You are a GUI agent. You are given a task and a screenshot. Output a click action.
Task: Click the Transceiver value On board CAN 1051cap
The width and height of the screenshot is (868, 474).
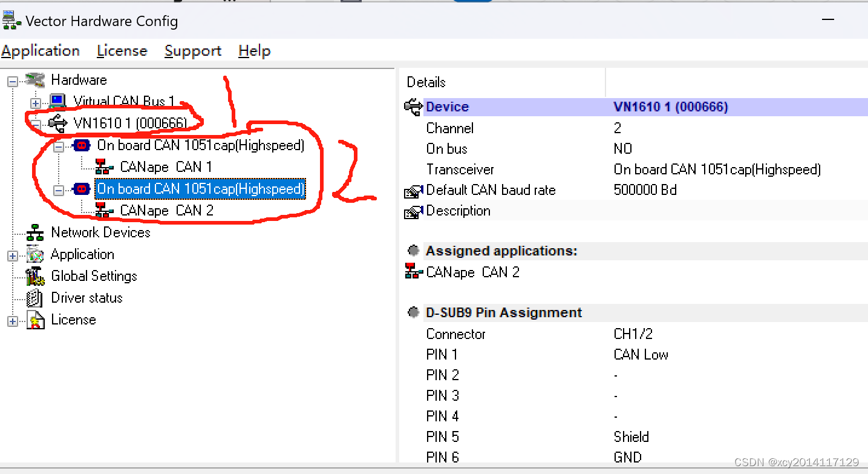(x=717, y=170)
